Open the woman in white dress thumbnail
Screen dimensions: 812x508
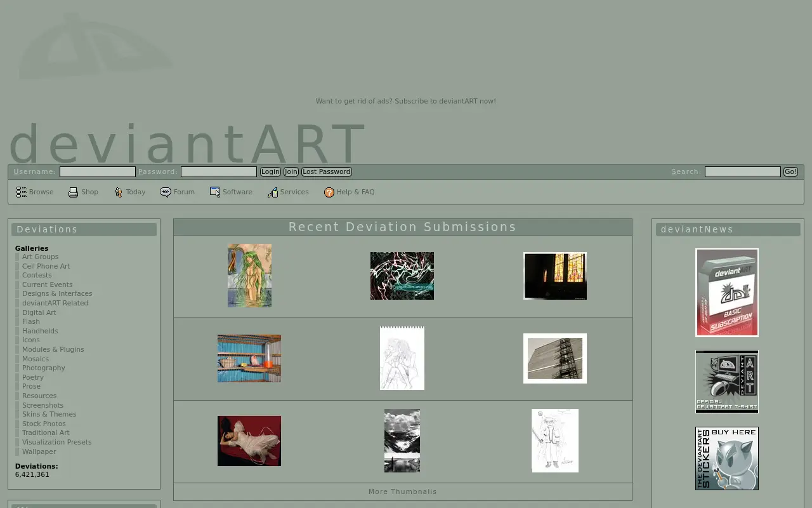249,441
